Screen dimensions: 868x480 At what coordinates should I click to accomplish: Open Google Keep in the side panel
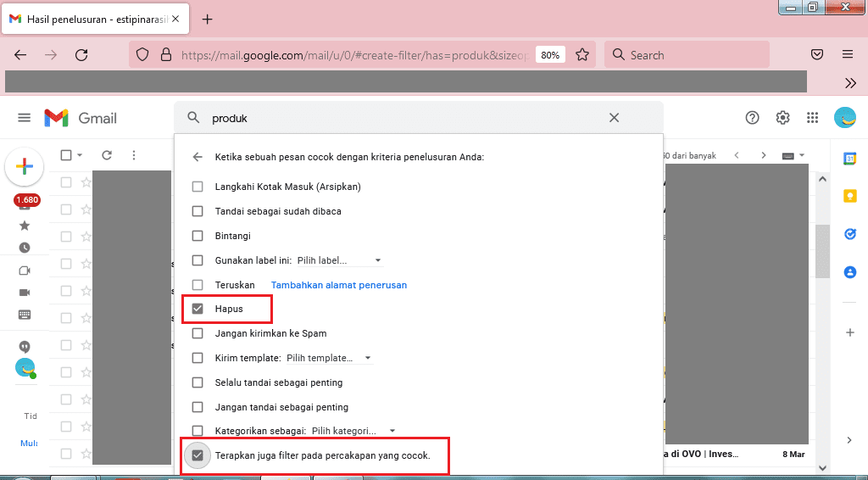[849, 196]
